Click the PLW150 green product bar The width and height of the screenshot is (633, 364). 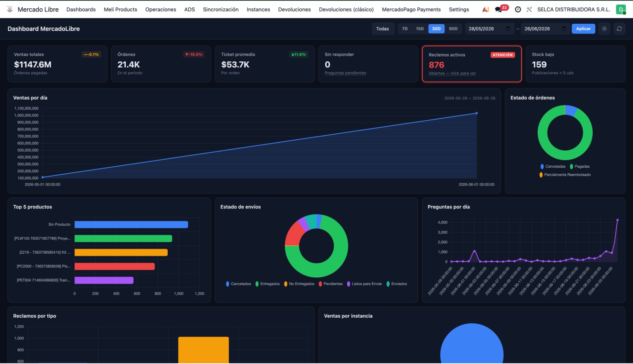click(123, 239)
